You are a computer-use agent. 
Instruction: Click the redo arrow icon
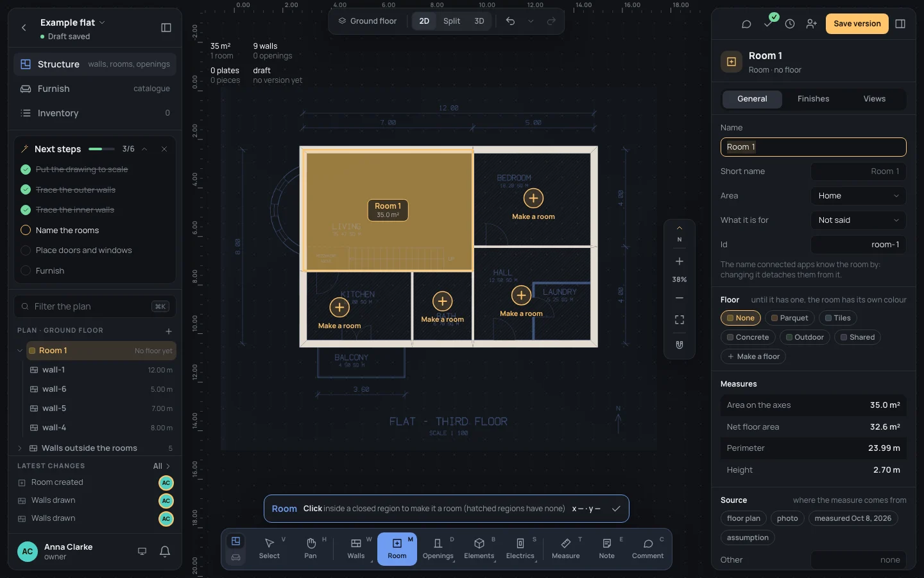point(551,21)
